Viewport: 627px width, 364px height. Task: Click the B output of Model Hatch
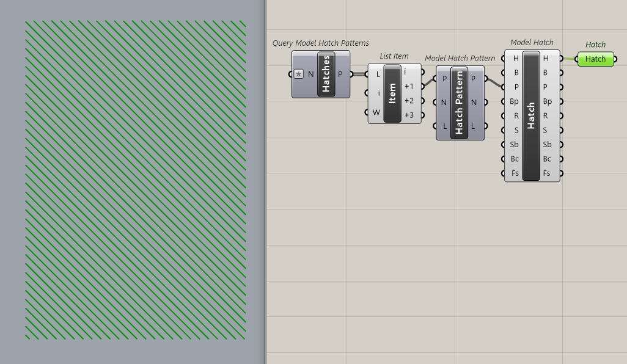545,73
